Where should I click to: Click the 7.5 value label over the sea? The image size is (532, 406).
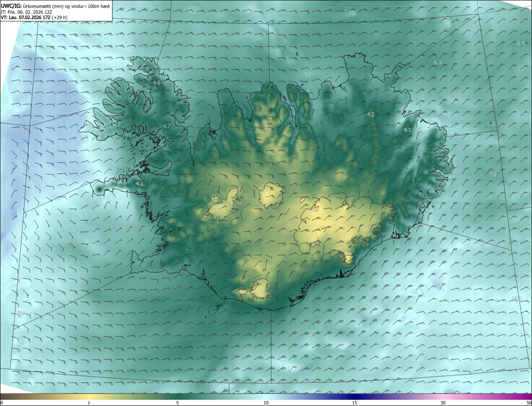coord(352,13)
